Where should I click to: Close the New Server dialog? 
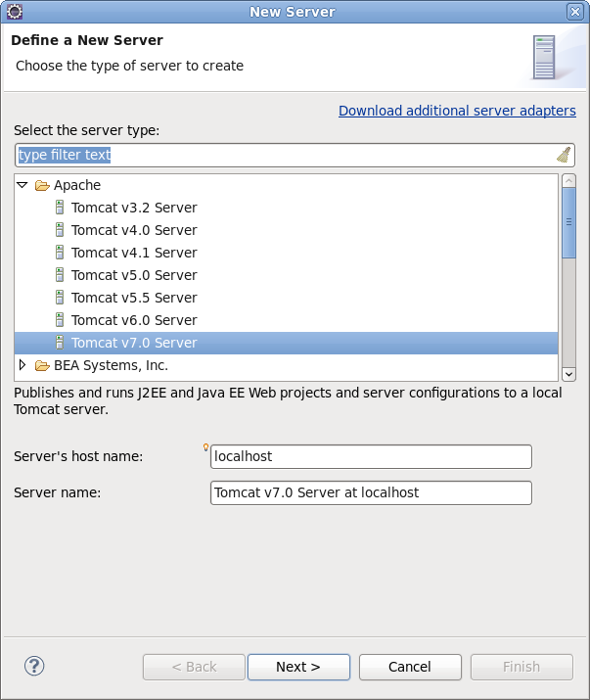coord(574,12)
